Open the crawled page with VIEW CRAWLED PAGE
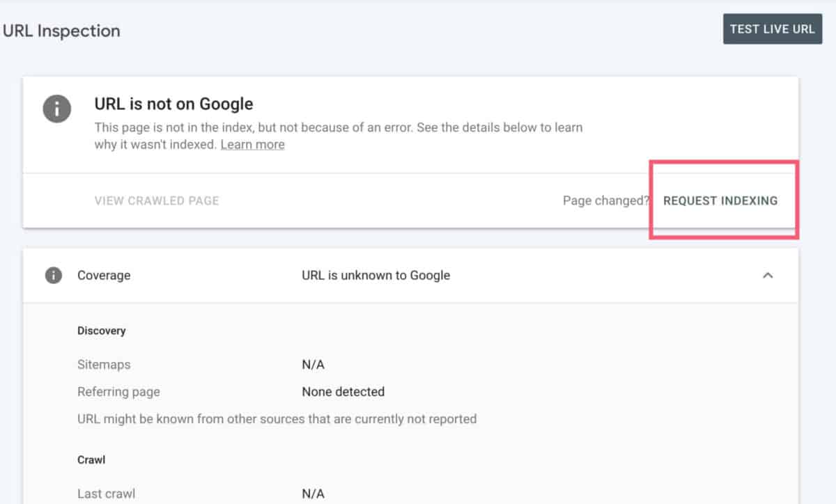836x504 pixels. pyautogui.click(x=157, y=200)
